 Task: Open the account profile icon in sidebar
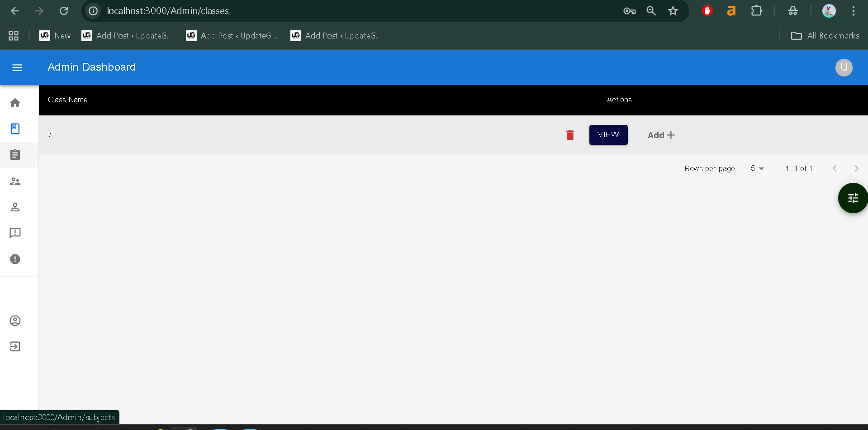click(x=15, y=320)
